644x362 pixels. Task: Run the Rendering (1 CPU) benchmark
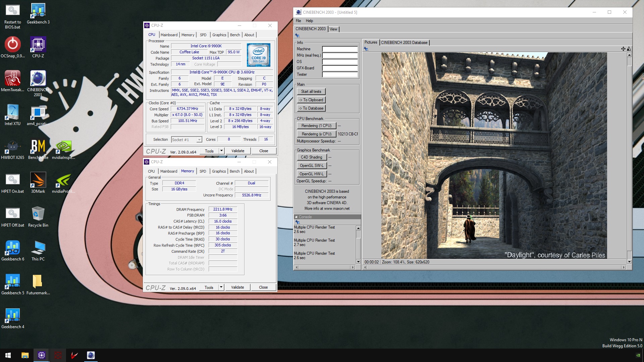316,126
